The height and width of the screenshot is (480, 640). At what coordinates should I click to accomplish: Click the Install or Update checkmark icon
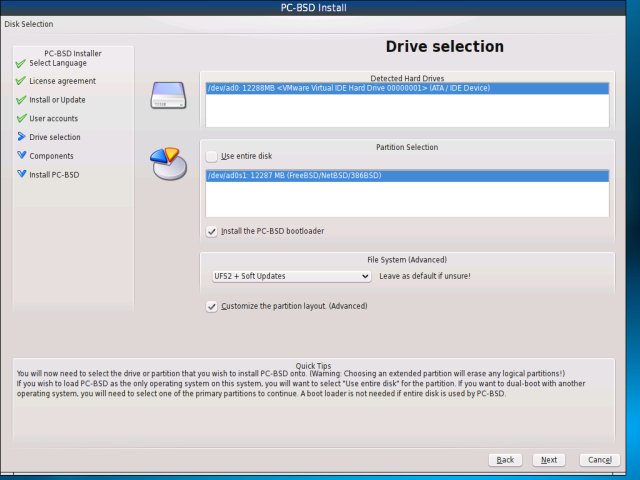pyautogui.click(x=20, y=100)
